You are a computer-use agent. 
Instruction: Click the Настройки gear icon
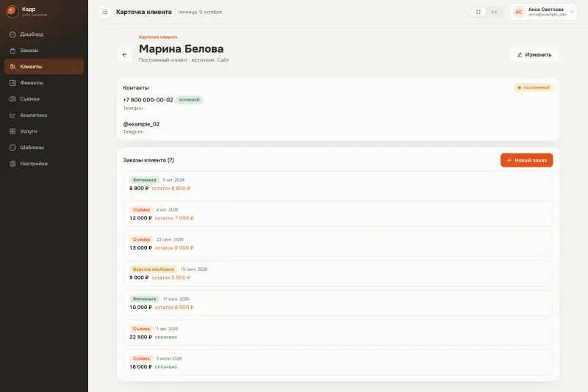12,164
